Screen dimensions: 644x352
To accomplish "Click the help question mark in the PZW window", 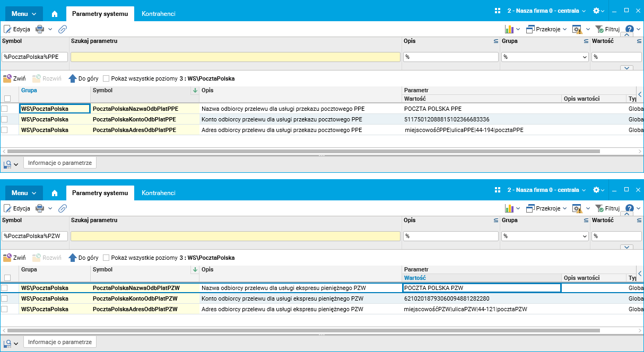I will coord(630,208).
